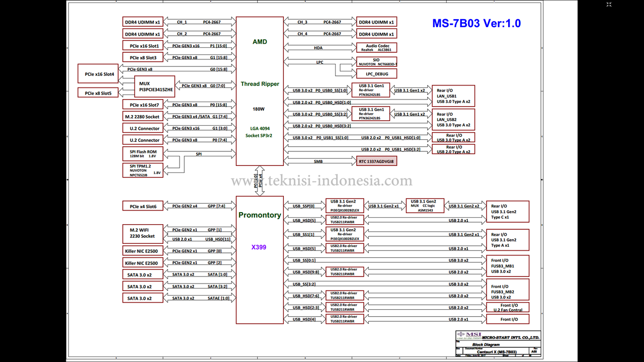Click the 'AMD' label in CPU block
Screen dimensions: 644x362
[x=260, y=42]
